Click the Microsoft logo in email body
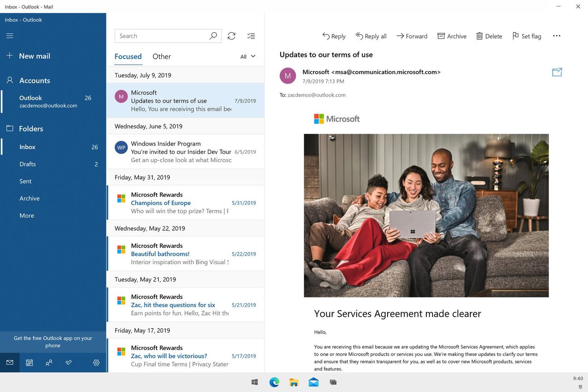This screenshot has height=392, width=588. click(x=337, y=119)
